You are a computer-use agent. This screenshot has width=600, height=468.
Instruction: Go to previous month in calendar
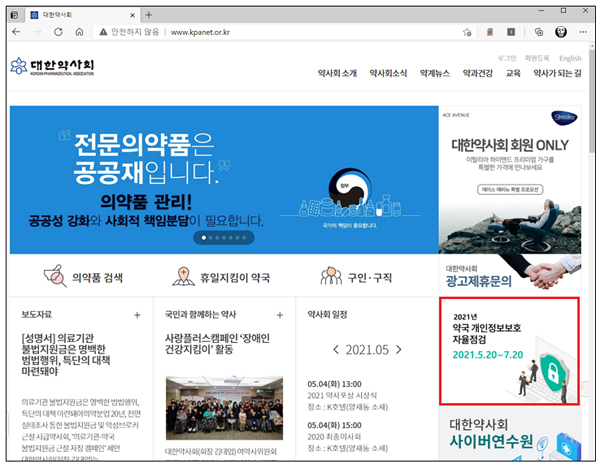pyautogui.click(x=336, y=349)
